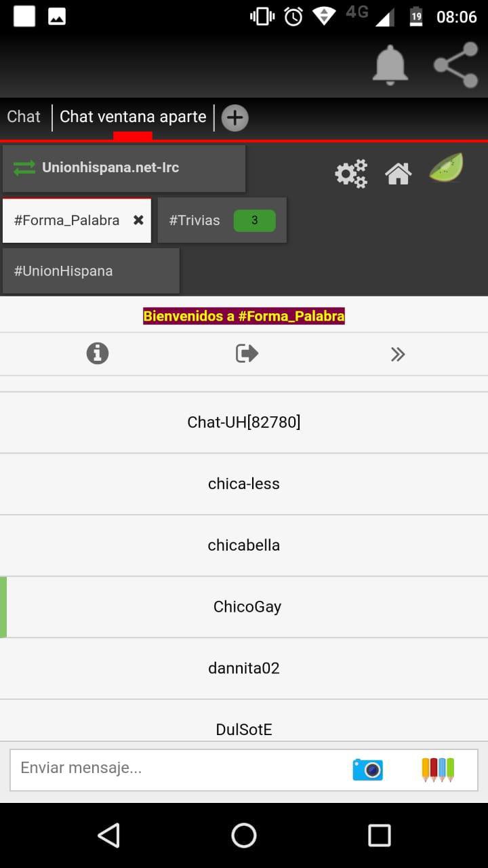Tap the Unionhispana.net-Irc server button

click(x=124, y=167)
